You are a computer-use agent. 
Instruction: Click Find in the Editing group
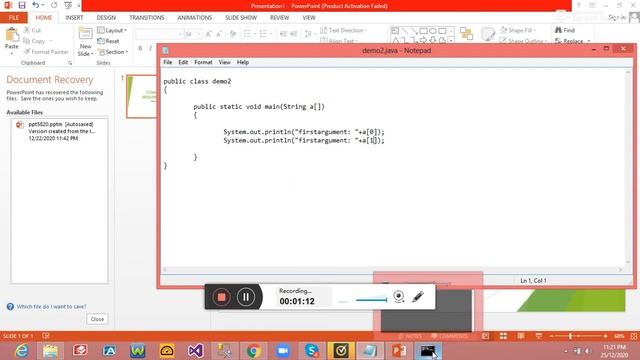tap(565, 31)
